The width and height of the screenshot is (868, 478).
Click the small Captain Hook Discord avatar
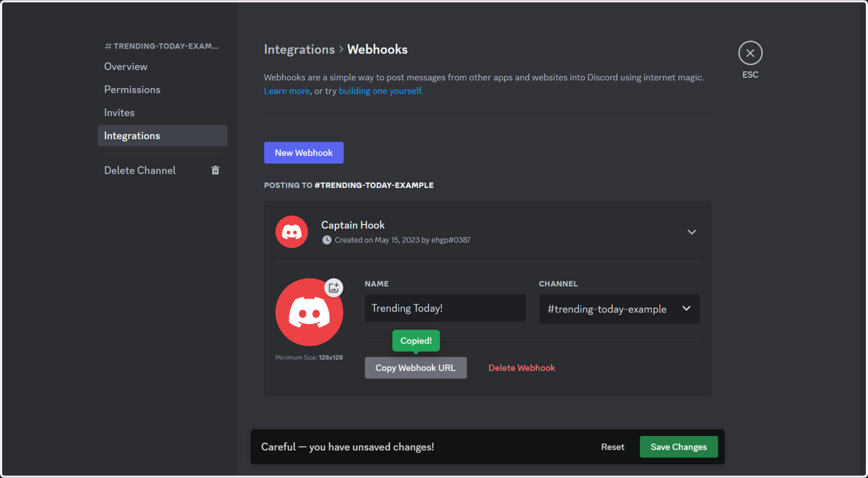(x=292, y=232)
